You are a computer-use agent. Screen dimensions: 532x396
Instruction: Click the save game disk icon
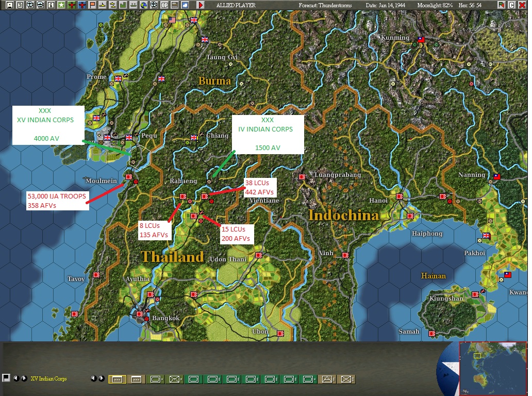[9, 5]
